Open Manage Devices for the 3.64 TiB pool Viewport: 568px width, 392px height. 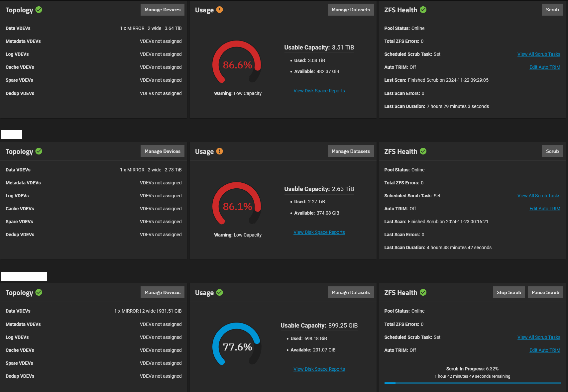(x=163, y=10)
